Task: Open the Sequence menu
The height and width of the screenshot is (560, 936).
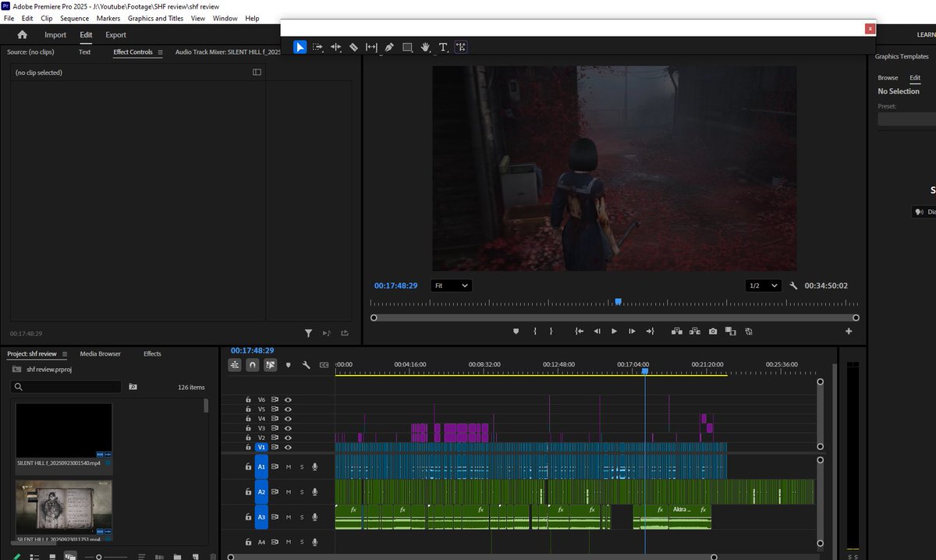Action: pyautogui.click(x=74, y=18)
